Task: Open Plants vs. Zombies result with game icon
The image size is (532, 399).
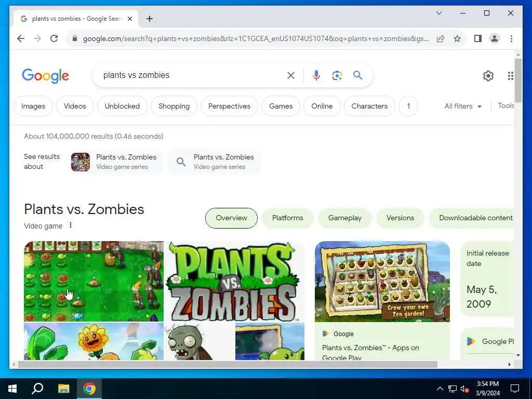Action: [x=115, y=162]
